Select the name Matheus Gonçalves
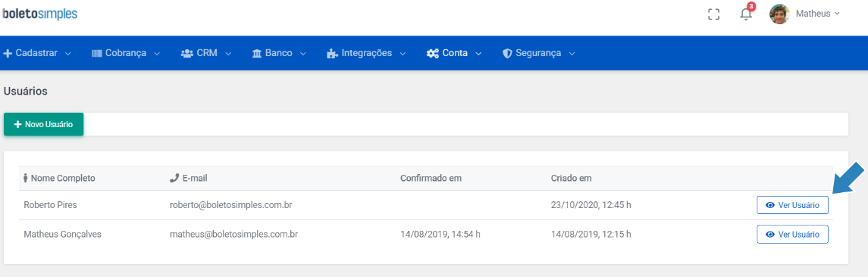The height and width of the screenshot is (277, 868). 62,235
